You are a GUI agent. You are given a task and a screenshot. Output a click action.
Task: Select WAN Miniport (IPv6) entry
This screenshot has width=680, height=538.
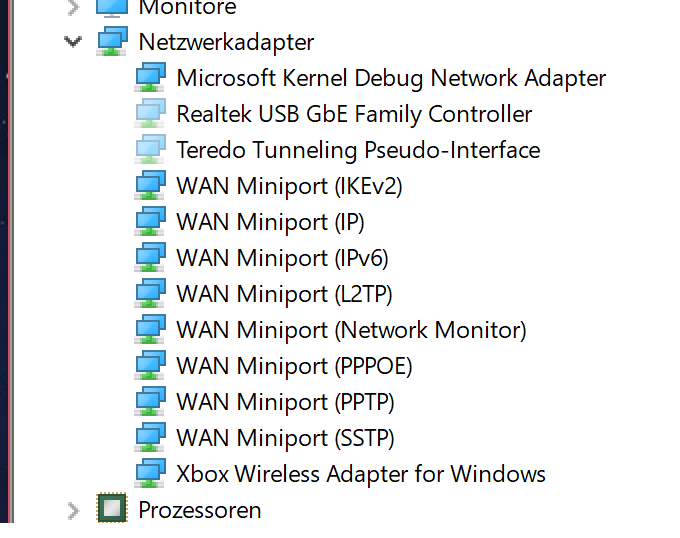pos(282,258)
